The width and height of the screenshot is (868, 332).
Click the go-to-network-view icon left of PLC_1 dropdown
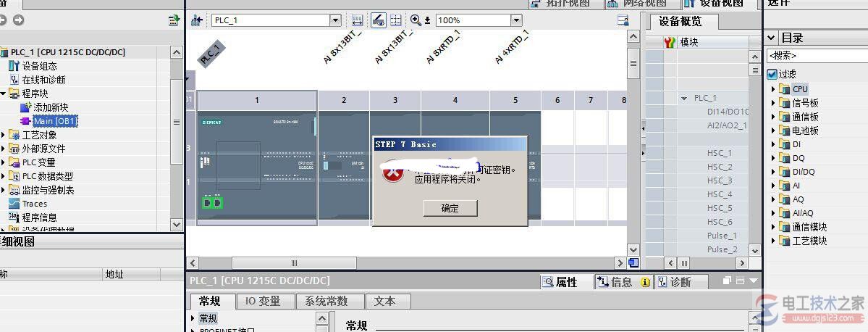(x=196, y=20)
